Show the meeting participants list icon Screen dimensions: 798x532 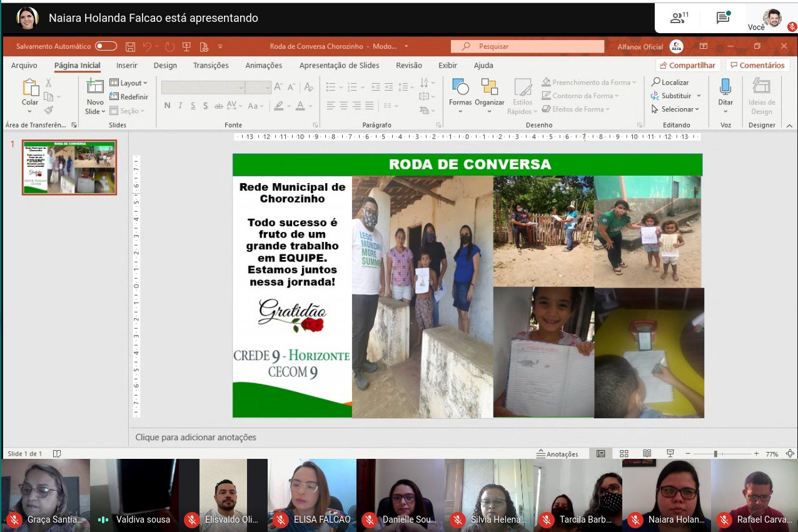point(679,18)
